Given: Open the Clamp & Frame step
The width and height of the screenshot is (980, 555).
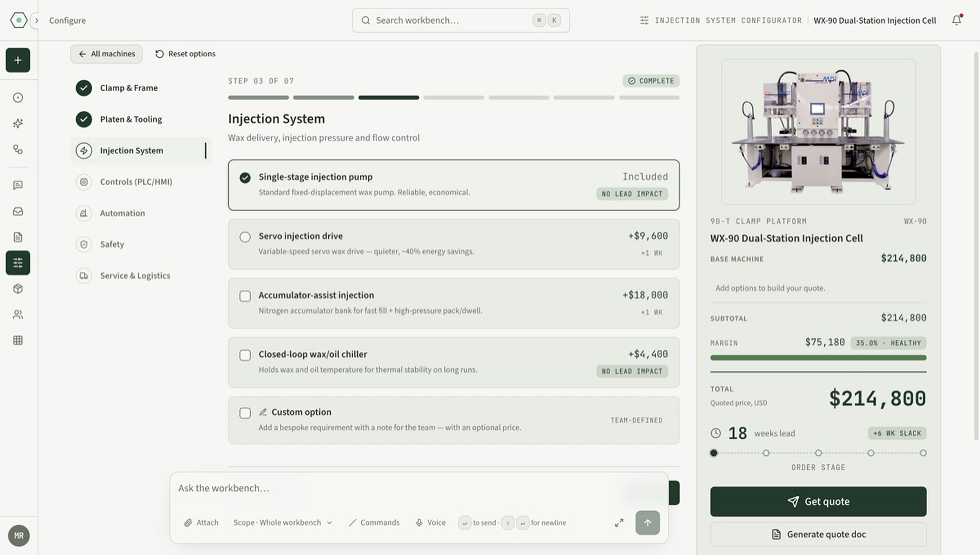Looking at the screenshot, I should pos(141,88).
